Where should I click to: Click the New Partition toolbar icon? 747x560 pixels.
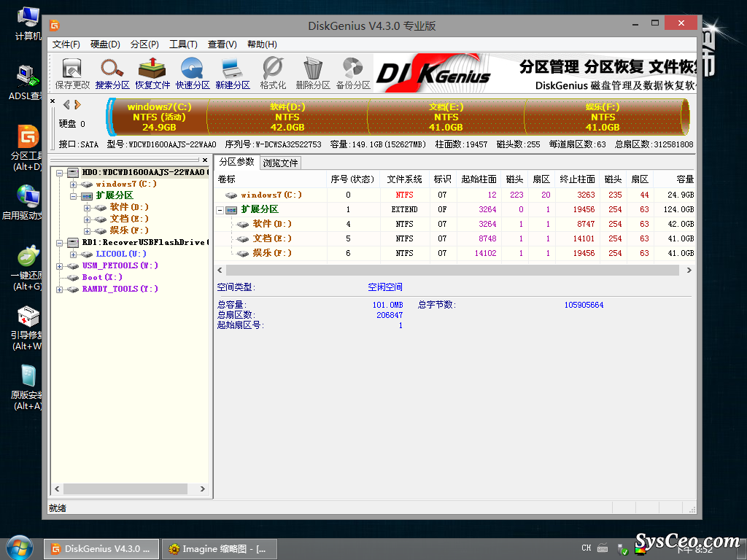pos(233,74)
